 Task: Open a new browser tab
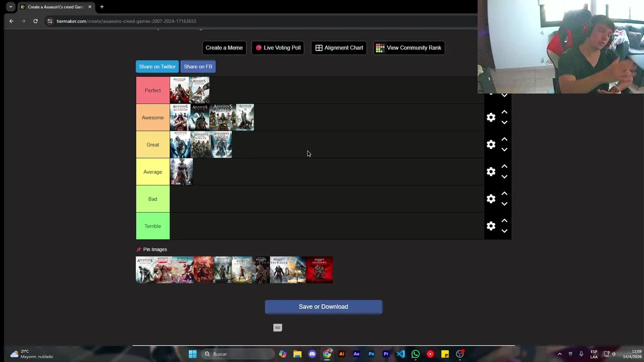point(102,7)
